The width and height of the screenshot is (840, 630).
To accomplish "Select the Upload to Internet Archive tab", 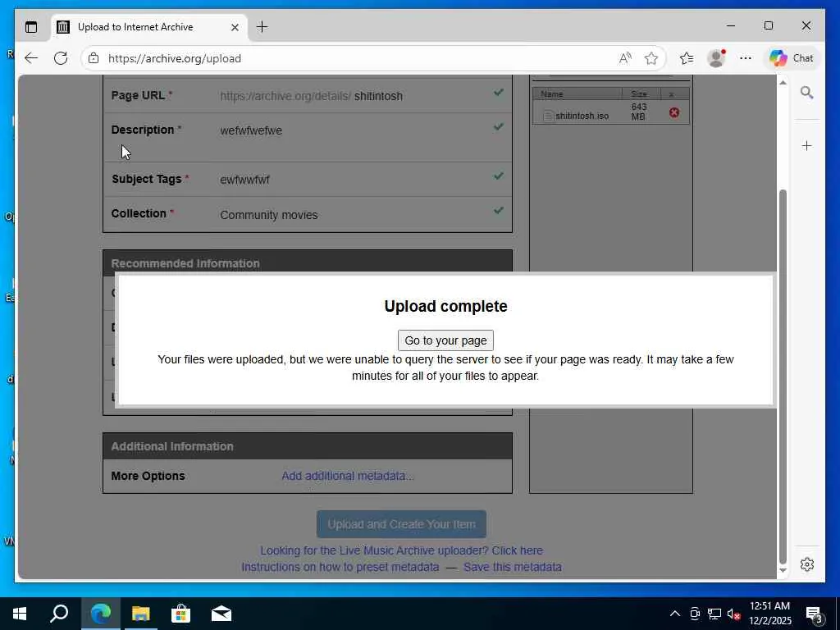I will pos(149,27).
